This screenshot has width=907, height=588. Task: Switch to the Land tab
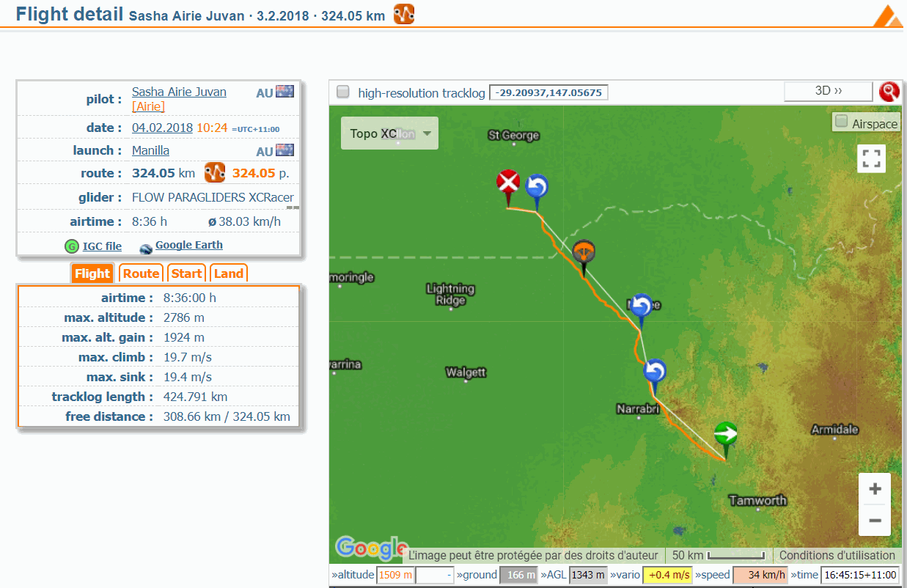[229, 273]
